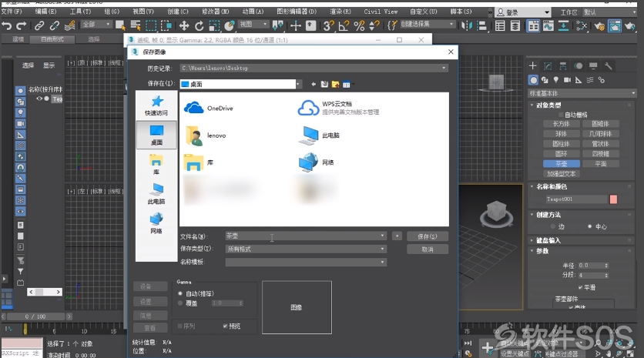Viewport: 644px width, 358px height.
Task: Open the 动画(A) menu
Action: (253, 12)
